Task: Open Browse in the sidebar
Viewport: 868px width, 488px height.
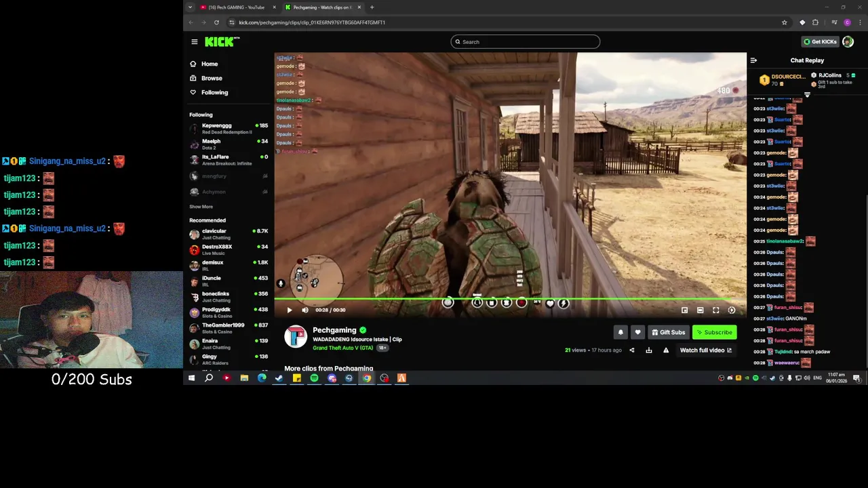Action: pyautogui.click(x=211, y=78)
